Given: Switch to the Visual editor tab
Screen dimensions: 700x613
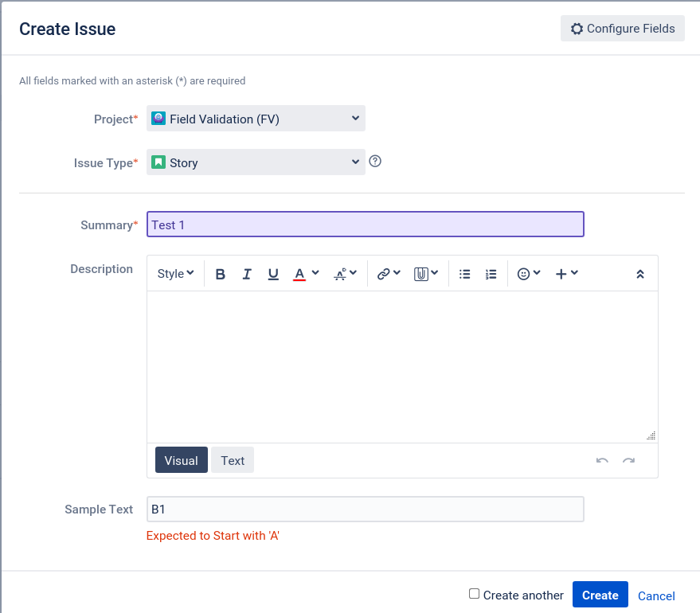Looking at the screenshot, I should [182, 460].
